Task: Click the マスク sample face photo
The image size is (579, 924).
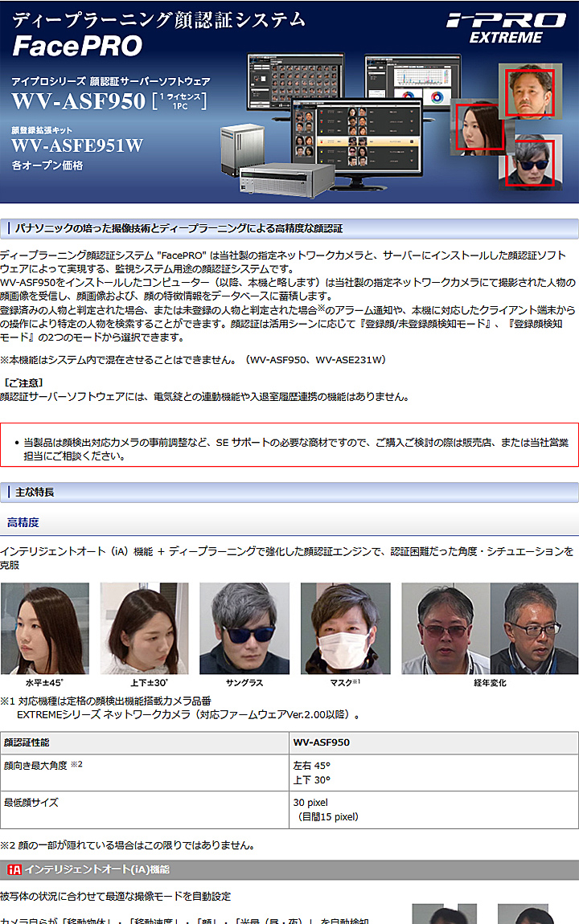Action: tap(346, 628)
